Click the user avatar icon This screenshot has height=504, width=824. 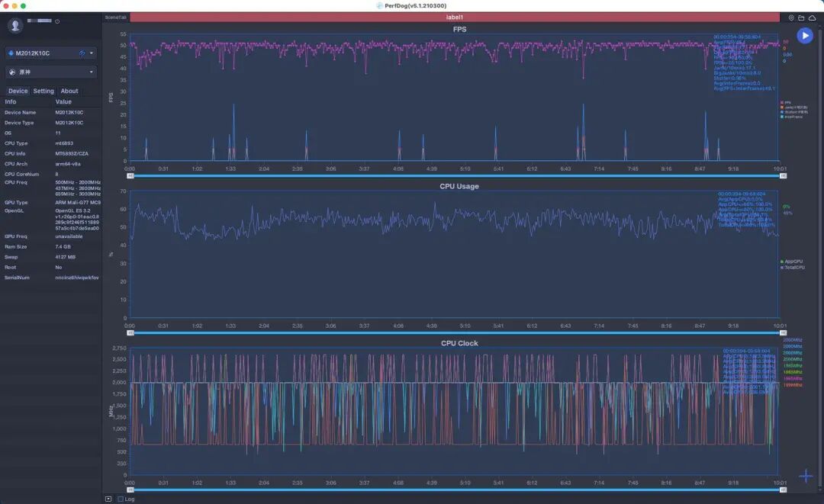pyautogui.click(x=15, y=24)
